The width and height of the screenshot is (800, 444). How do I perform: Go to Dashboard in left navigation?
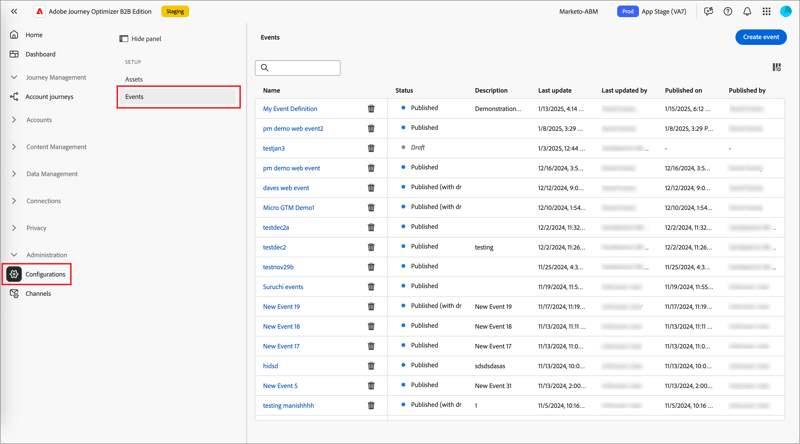pos(40,54)
